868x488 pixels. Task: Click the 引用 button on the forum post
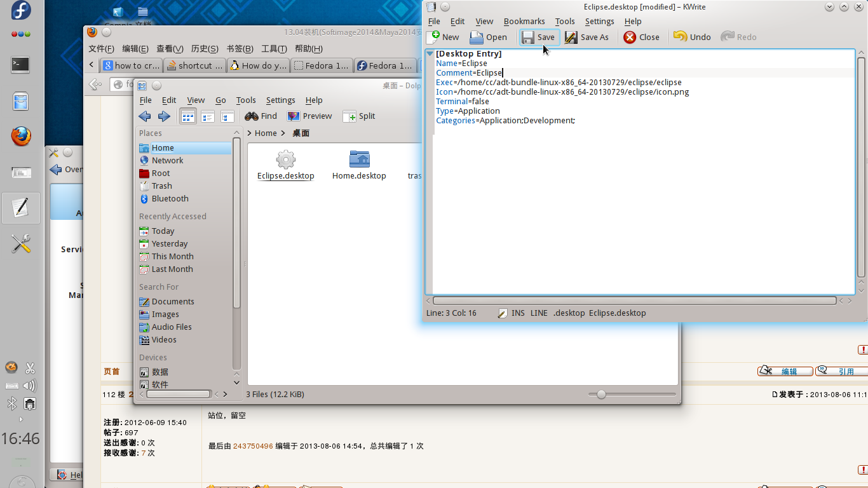(x=842, y=371)
